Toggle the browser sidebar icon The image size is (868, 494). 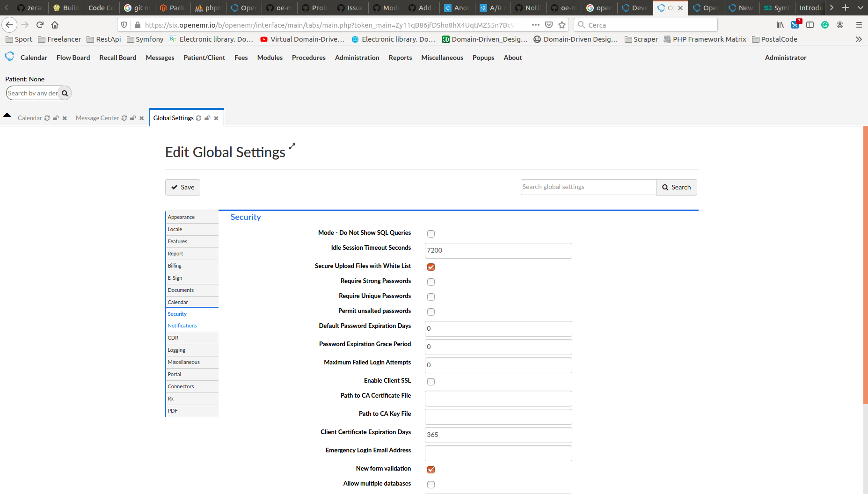pos(810,25)
